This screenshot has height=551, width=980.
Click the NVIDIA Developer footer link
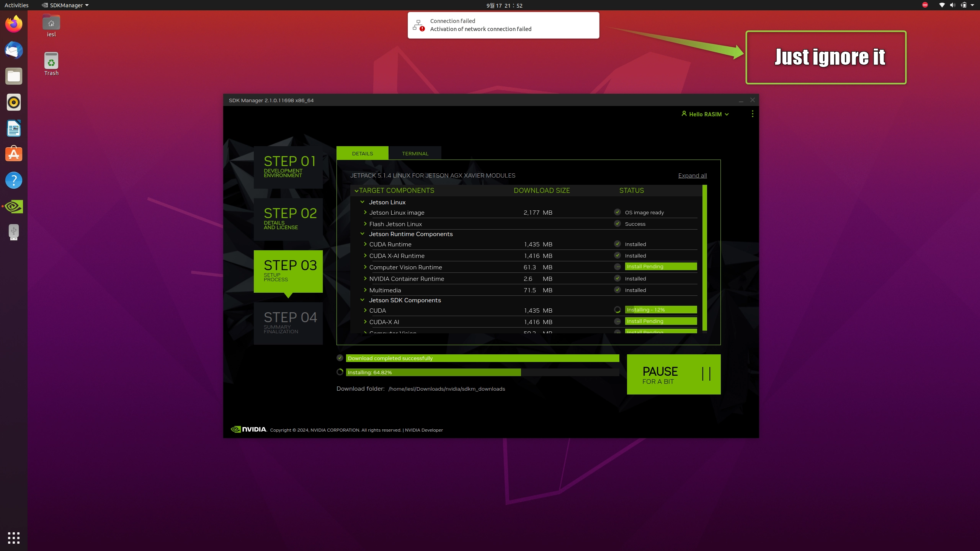pyautogui.click(x=424, y=430)
